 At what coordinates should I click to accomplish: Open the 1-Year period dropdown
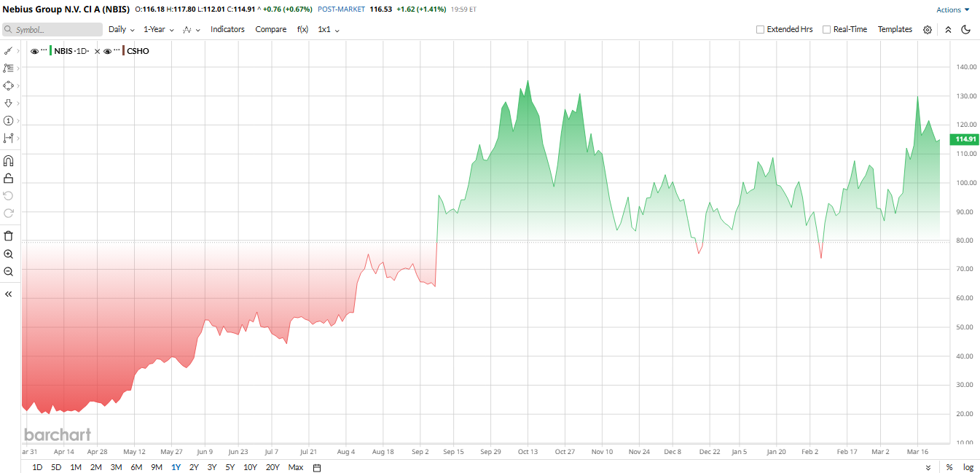(159, 29)
